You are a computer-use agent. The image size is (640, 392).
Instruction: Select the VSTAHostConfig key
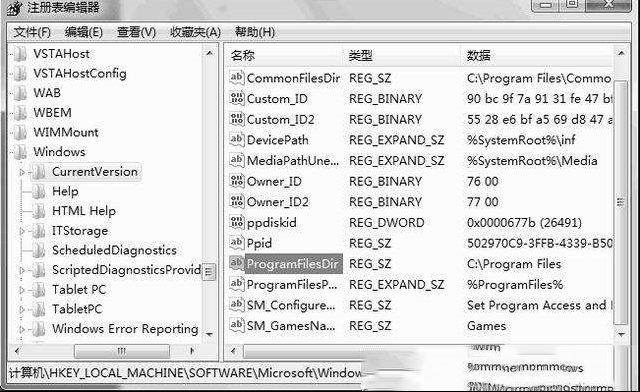tap(80, 74)
